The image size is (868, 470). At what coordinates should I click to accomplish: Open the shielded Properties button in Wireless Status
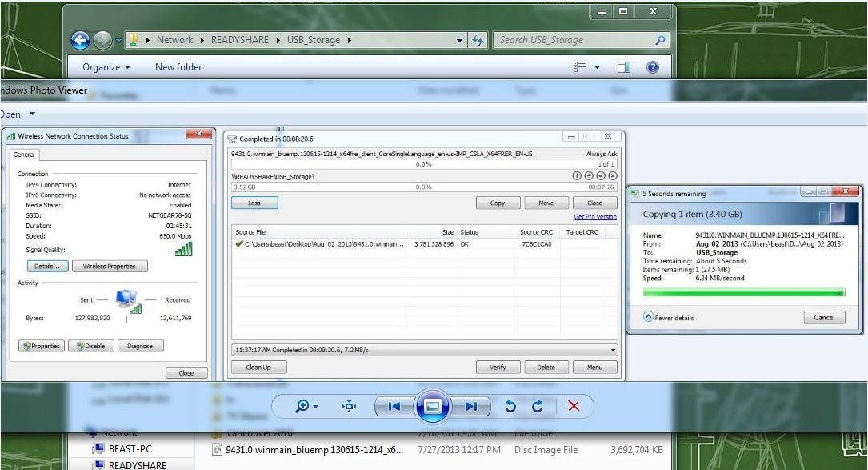point(42,346)
